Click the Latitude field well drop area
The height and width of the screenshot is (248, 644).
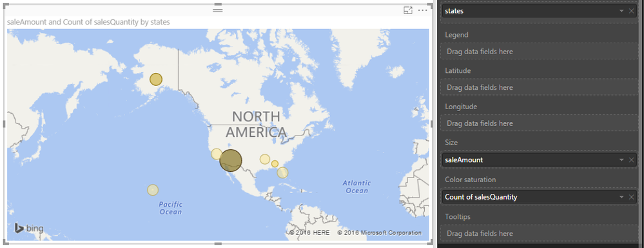point(540,88)
